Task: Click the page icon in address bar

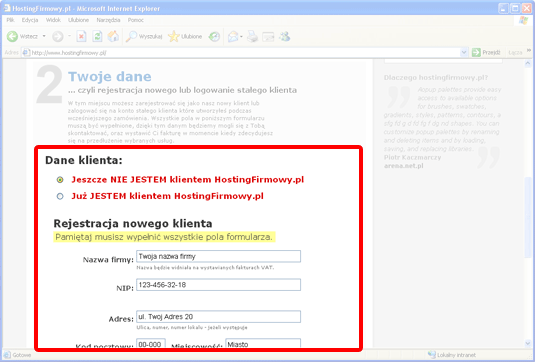Action: (x=26, y=53)
